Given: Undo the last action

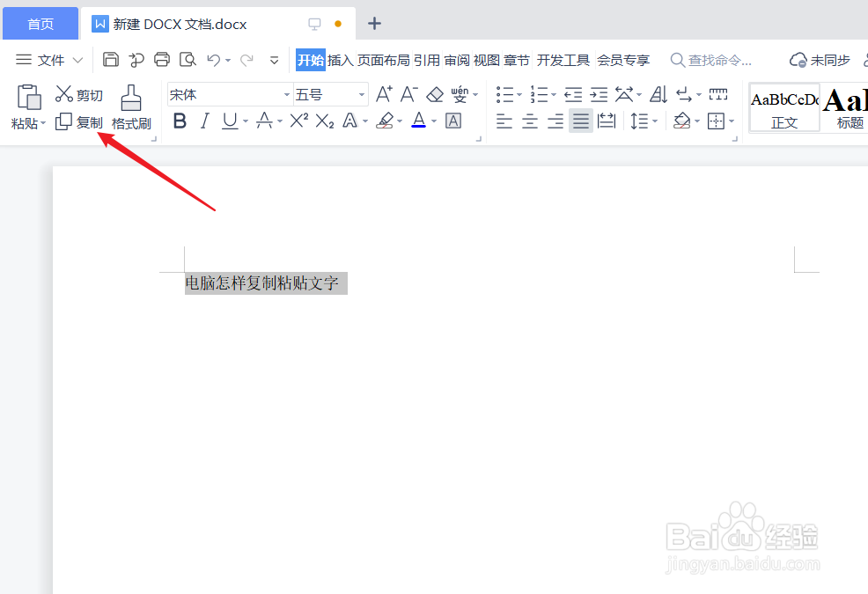Looking at the screenshot, I should coord(214,60).
